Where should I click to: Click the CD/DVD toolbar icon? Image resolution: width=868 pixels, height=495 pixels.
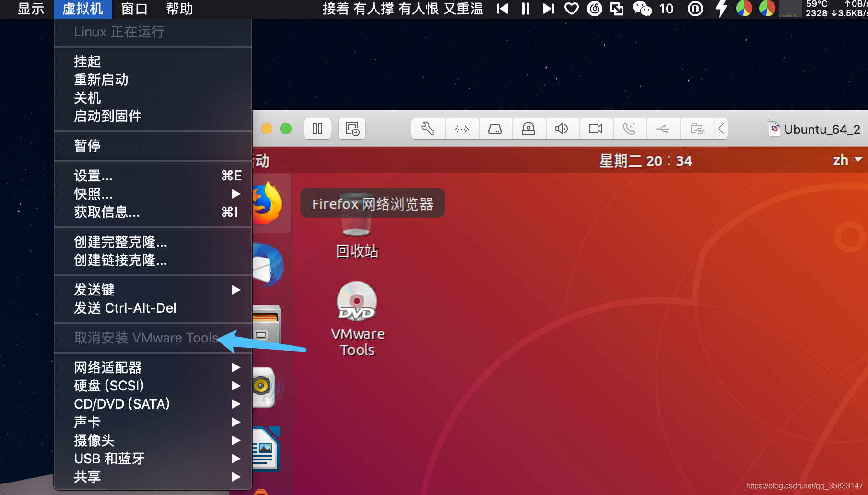[529, 129]
